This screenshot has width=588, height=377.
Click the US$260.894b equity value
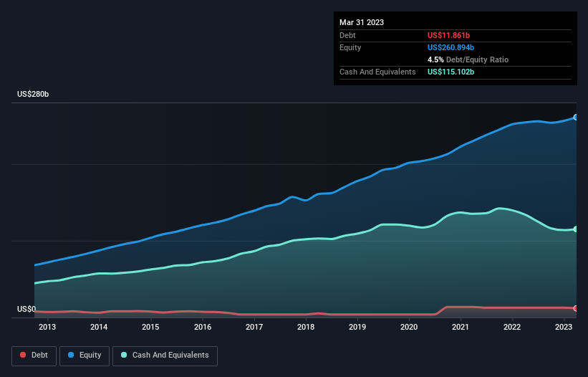click(x=450, y=47)
